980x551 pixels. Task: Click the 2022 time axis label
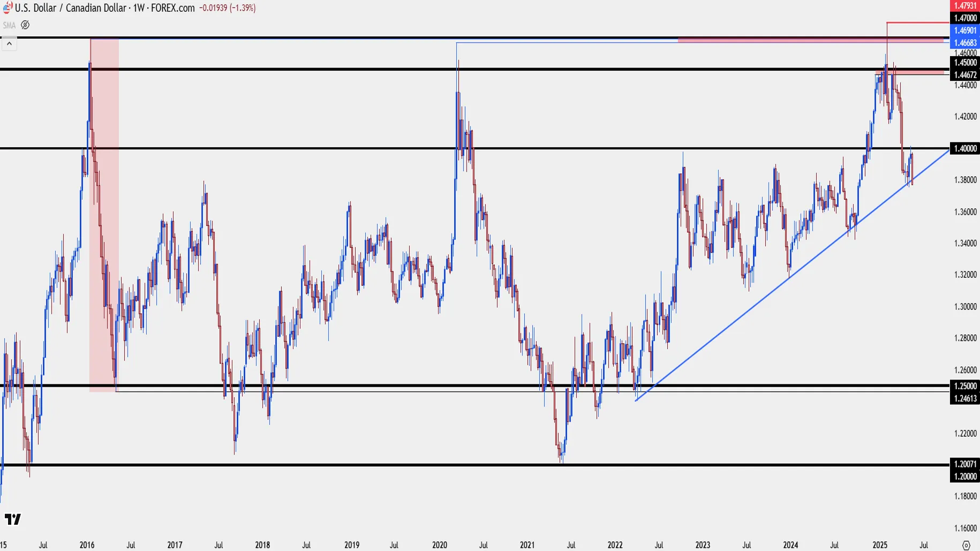(x=615, y=545)
